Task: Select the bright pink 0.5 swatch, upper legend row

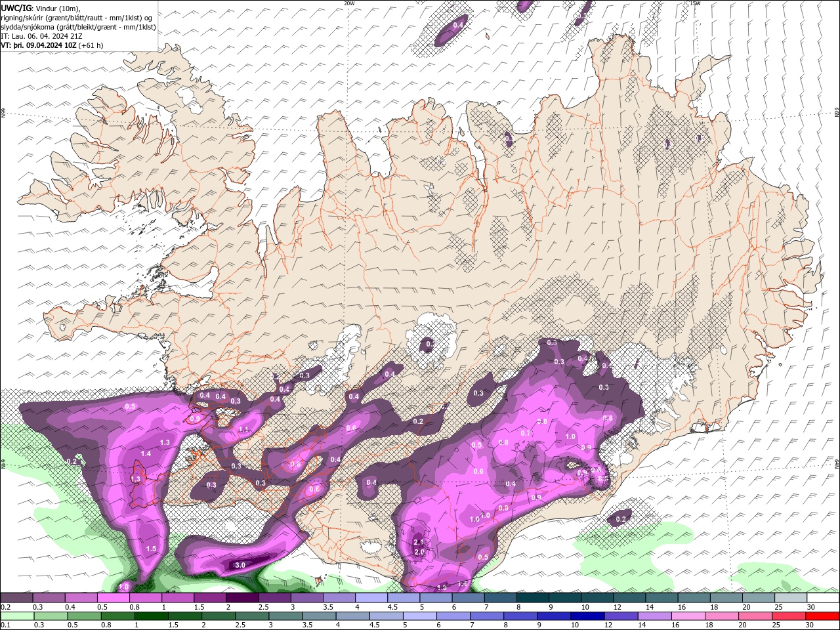Action: pos(113,598)
